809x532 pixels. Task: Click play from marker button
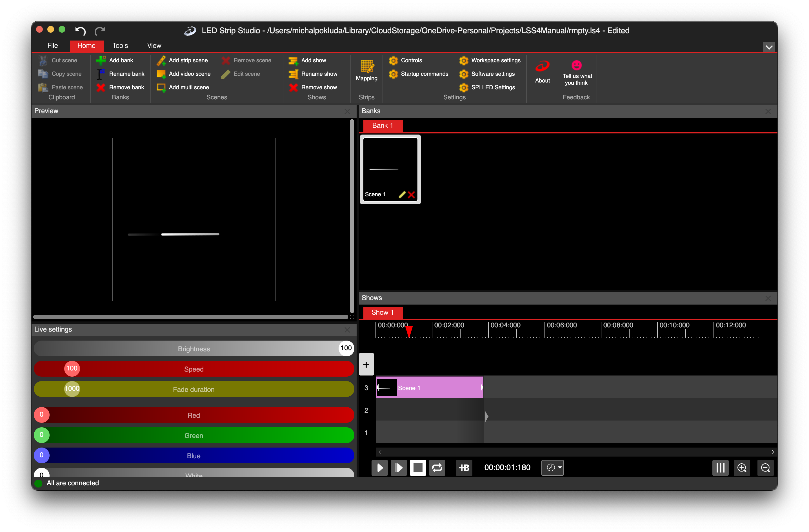pyautogui.click(x=399, y=468)
